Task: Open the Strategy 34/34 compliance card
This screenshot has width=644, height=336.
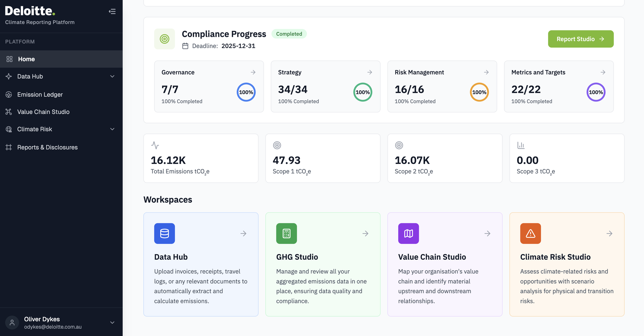Action: click(325, 86)
